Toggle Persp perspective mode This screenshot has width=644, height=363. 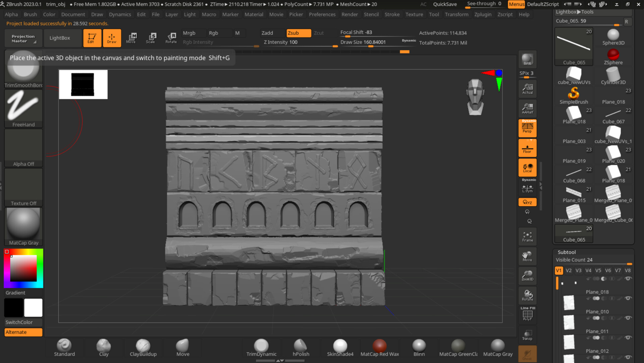(x=527, y=128)
